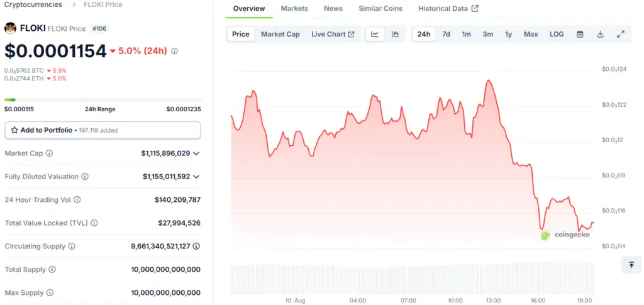Click the scroll-to-top arrow button

631,265
